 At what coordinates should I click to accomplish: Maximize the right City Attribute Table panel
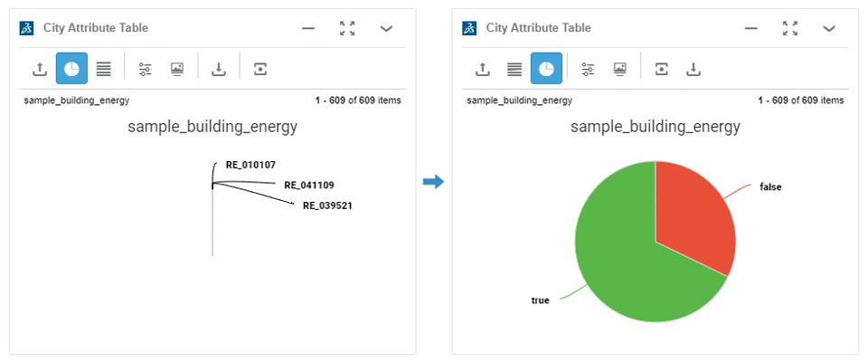click(790, 28)
